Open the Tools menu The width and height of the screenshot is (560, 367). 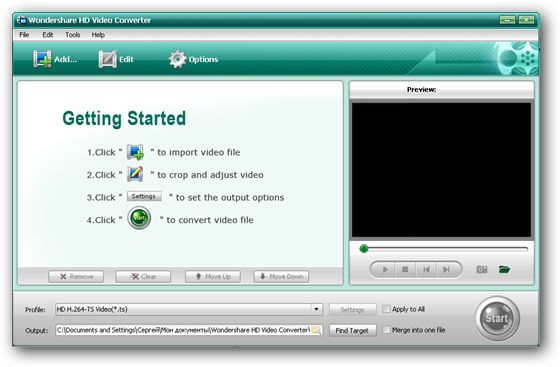(x=72, y=35)
